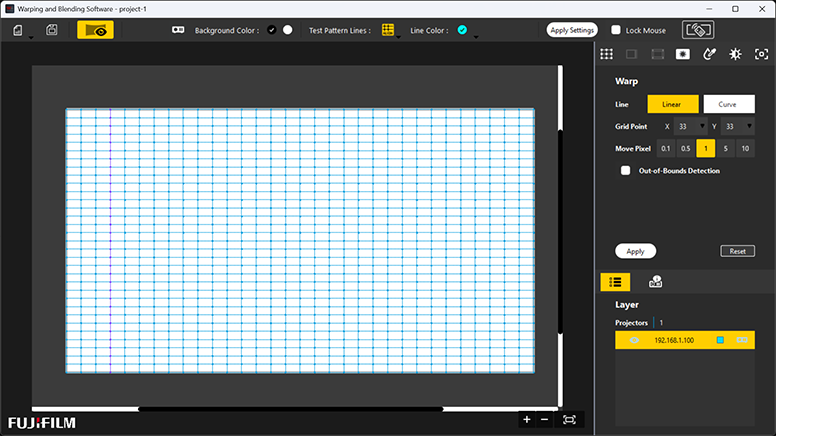Viewport: 816px width, 436px height.
Task: Enable the Lock Mouse checkbox
Action: [x=616, y=30]
